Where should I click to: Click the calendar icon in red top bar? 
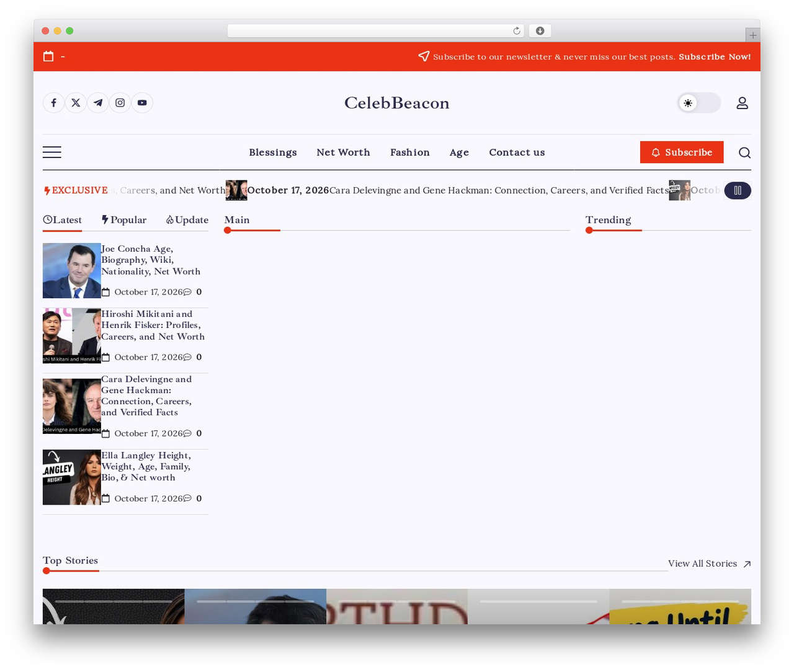tap(48, 56)
